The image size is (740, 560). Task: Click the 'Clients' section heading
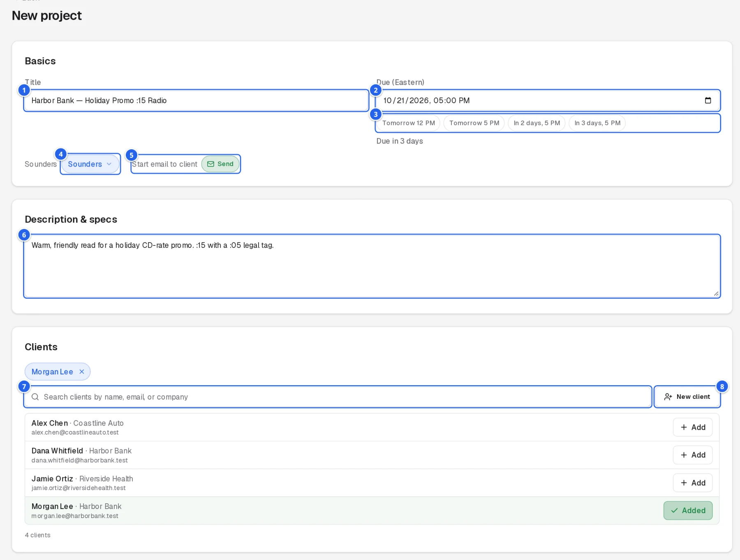point(41,347)
